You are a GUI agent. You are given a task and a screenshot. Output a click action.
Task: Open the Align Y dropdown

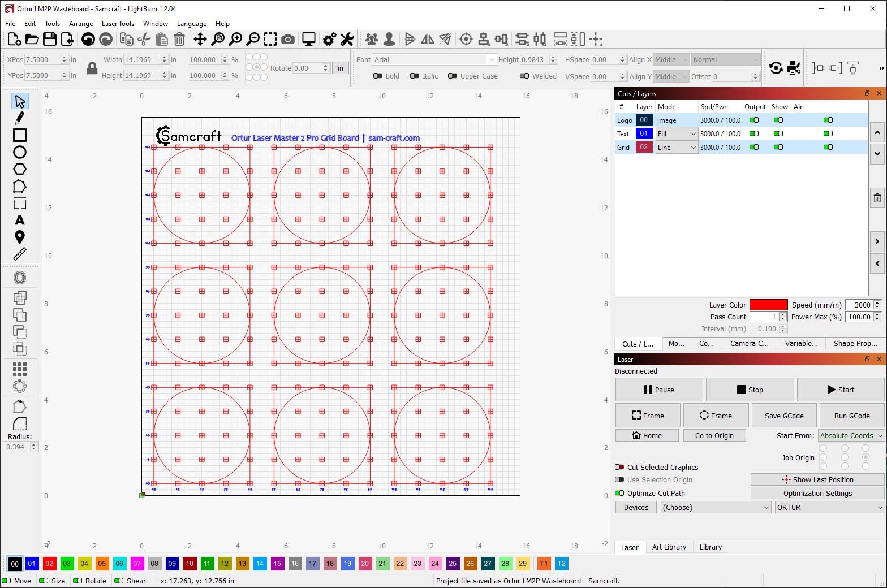click(671, 76)
